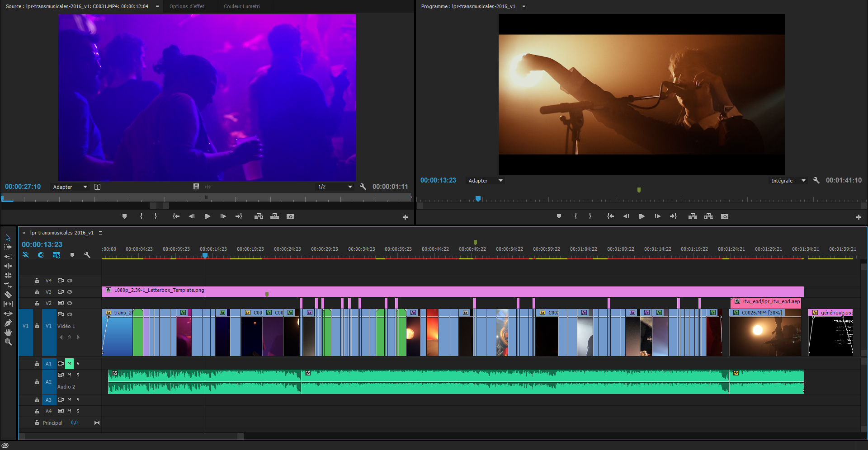Open the 1/2 resolution dropdown
Image resolution: width=868 pixels, height=450 pixels.
335,187
